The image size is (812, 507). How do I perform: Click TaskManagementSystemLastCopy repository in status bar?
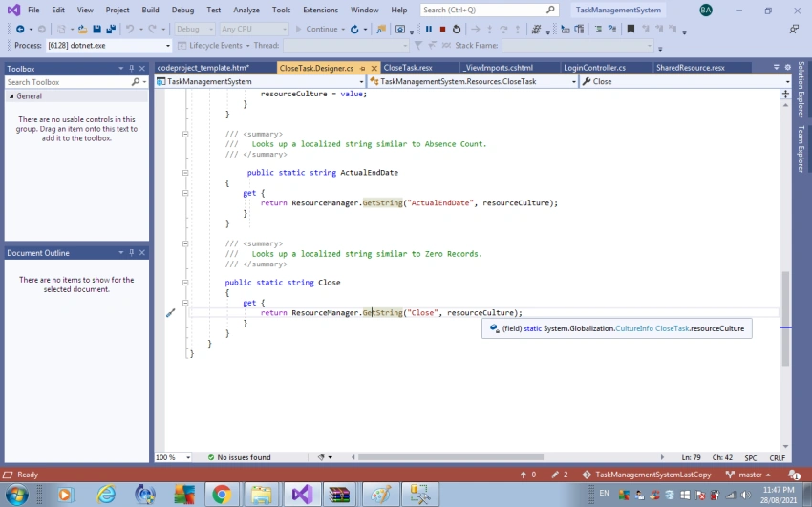[x=647, y=475]
